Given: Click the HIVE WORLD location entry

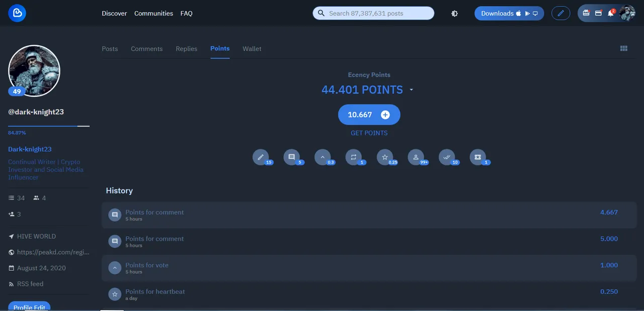Looking at the screenshot, I should (32, 236).
